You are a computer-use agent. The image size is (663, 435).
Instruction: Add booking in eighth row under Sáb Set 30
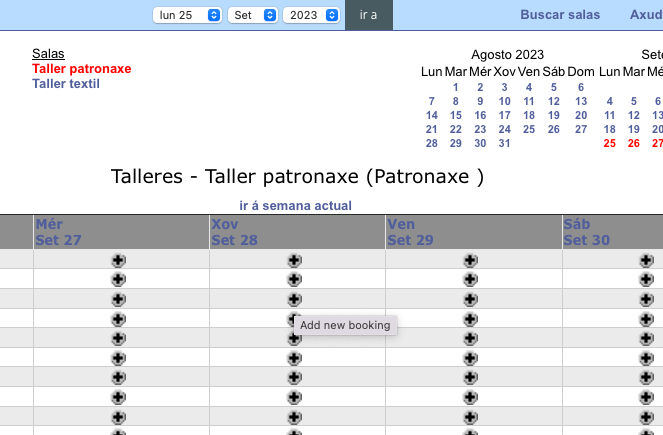click(x=646, y=397)
